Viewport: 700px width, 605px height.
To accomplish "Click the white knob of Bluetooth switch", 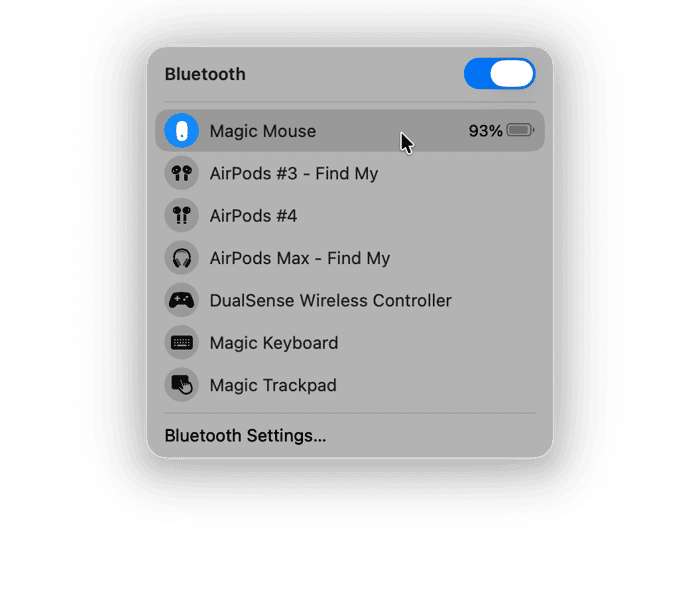I will (512, 74).
